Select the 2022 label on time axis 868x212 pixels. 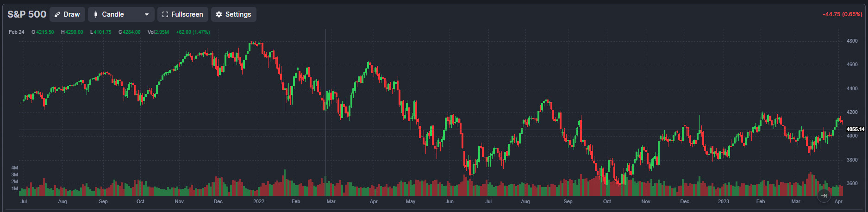(259, 202)
